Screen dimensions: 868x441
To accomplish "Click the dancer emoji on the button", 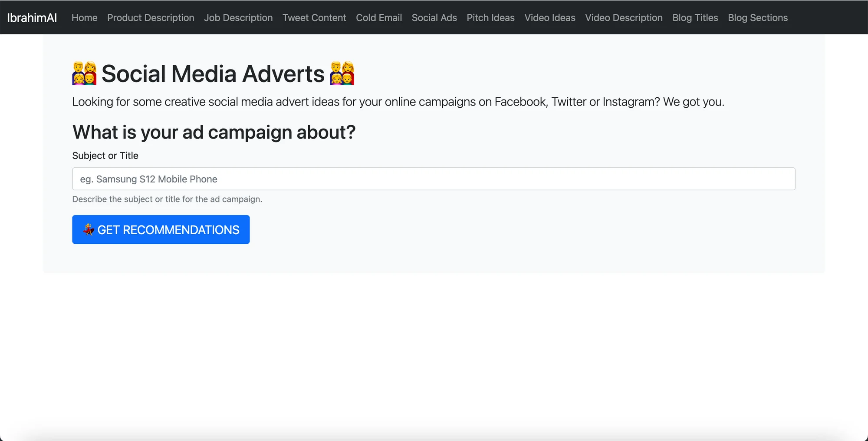I will [x=89, y=229].
